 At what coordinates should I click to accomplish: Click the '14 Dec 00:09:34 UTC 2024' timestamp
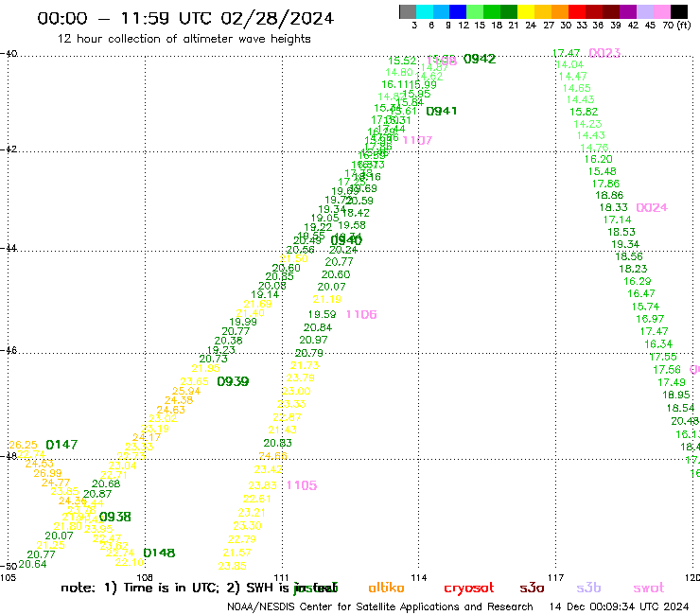click(x=620, y=607)
